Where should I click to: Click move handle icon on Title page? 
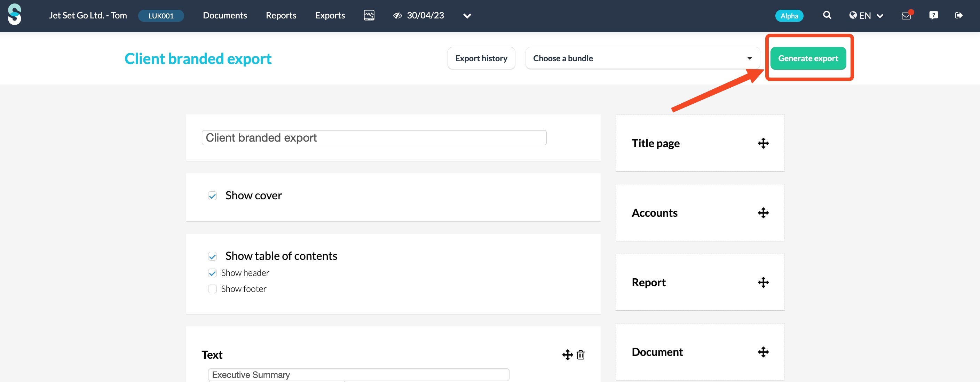(763, 143)
